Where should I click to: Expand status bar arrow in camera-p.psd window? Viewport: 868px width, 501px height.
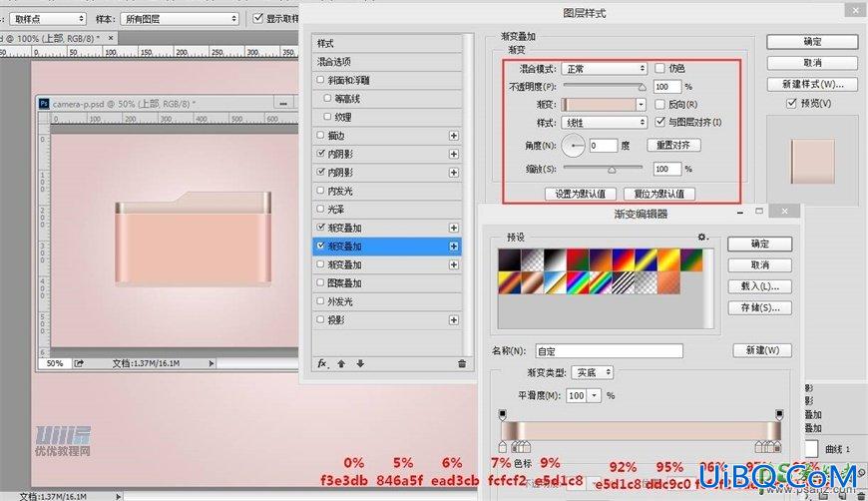[x=211, y=363]
